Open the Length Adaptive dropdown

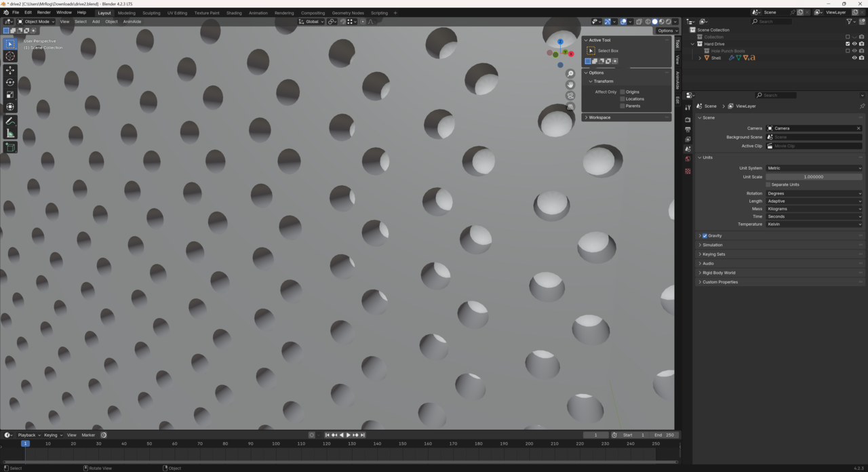[x=814, y=201]
